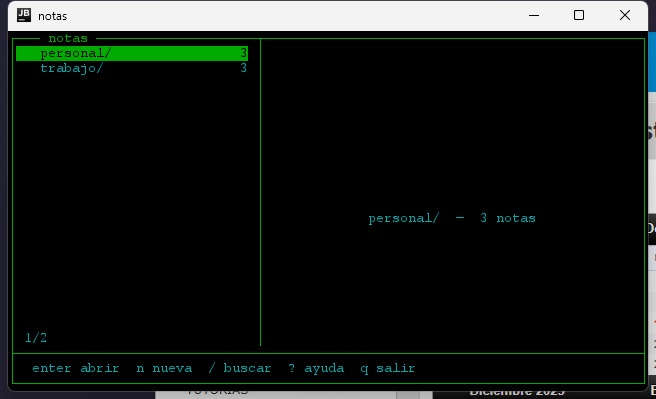Click the 'notas' panel title
Viewport: 656px width, 399px height.
(68, 38)
